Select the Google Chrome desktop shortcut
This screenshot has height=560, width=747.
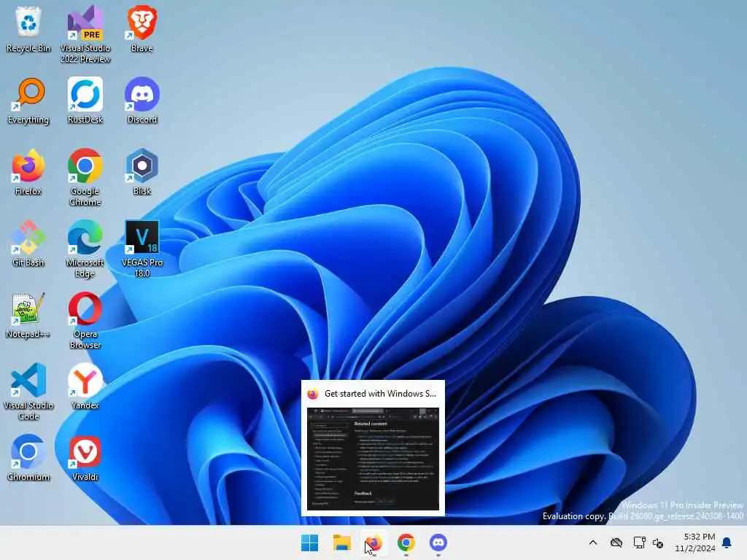tap(85, 177)
